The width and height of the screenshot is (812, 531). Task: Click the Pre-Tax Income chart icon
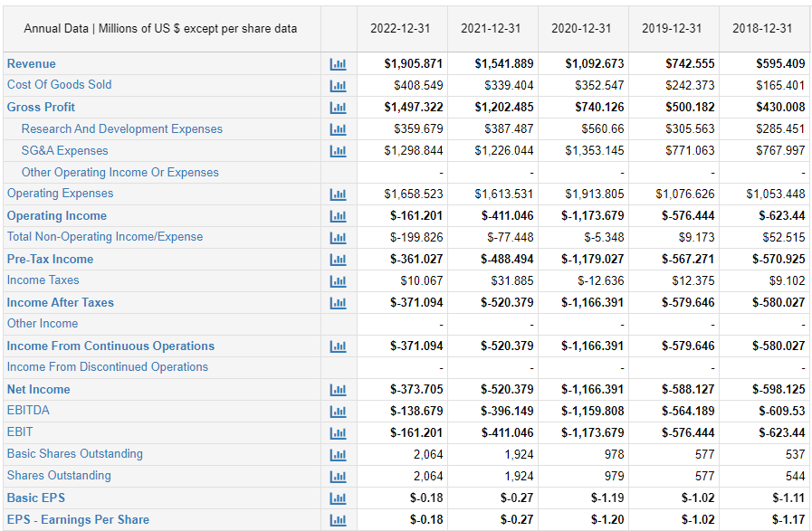point(339,260)
